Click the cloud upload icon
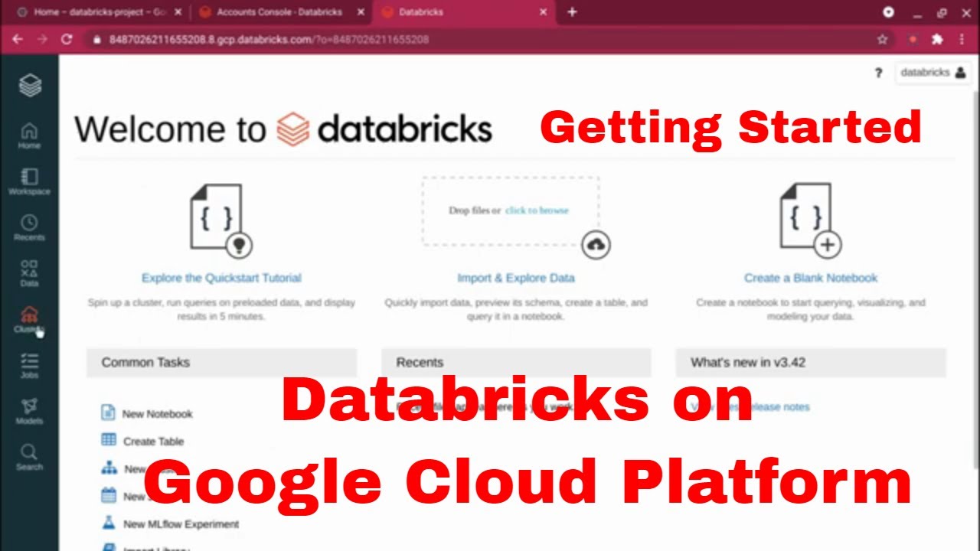Image resolution: width=980 pixels, height=551 pixels. (596, 244)
